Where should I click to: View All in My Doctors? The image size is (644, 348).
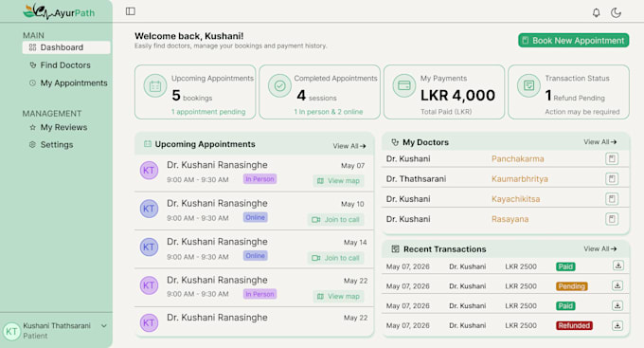[x=600, y=142]
